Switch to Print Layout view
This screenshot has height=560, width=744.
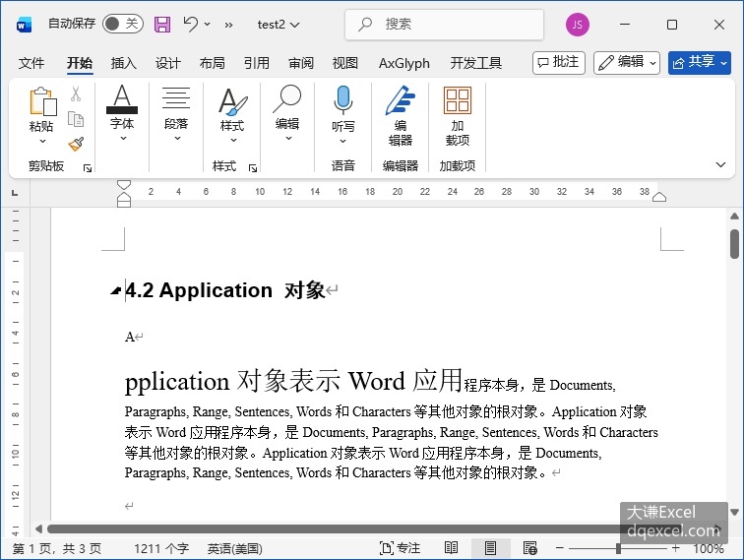pos(491,548)
